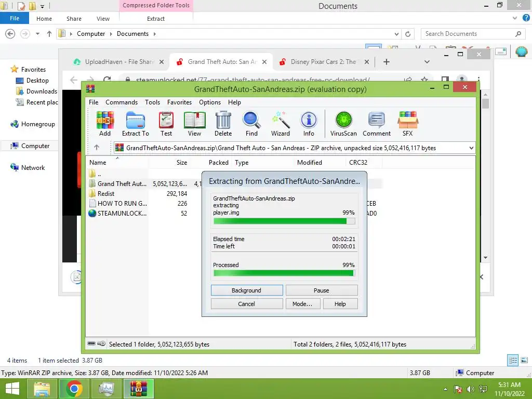Viewport: 532px width, 399px height.
Task: Click the Info toolbar icon
Action: (x=309, y=124)
